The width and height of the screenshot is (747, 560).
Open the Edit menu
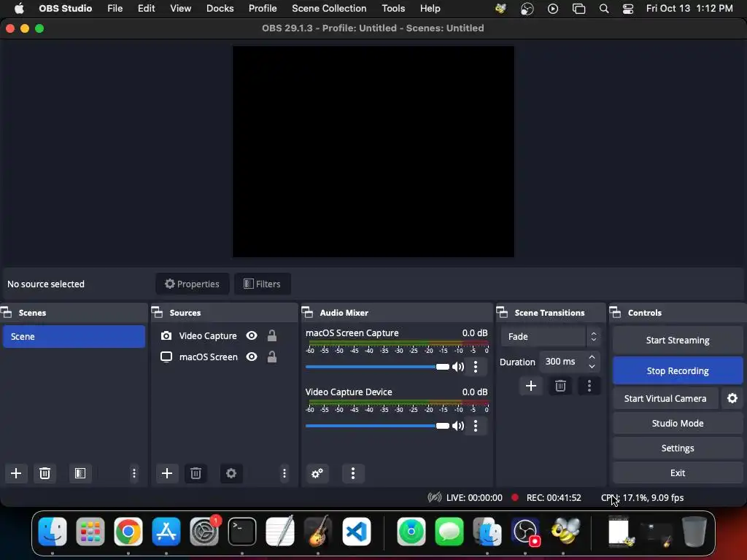click(x=146, y=9)
